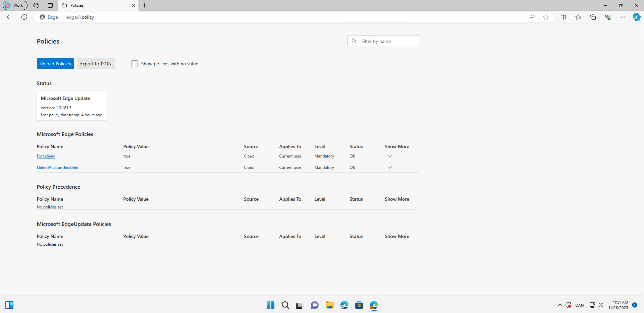The width and height of the screenshot is (644, 313).
Task: Open the Work profile menu
Action: [x=15, y=5]
